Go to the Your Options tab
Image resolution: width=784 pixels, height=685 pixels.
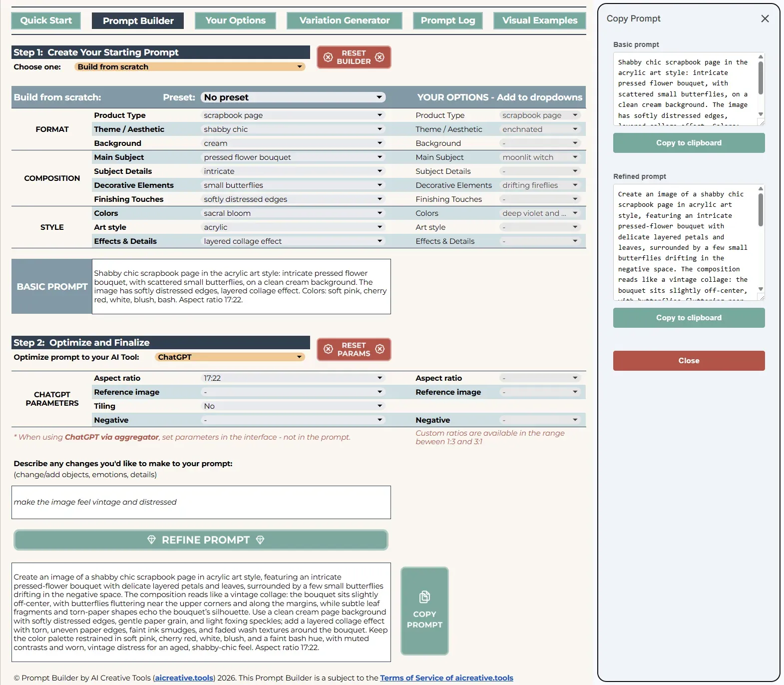click(235, 20)
